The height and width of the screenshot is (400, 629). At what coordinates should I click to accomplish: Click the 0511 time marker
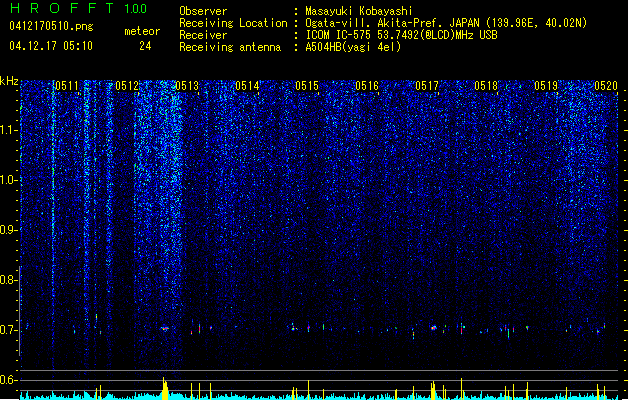[x=67, y=86]
